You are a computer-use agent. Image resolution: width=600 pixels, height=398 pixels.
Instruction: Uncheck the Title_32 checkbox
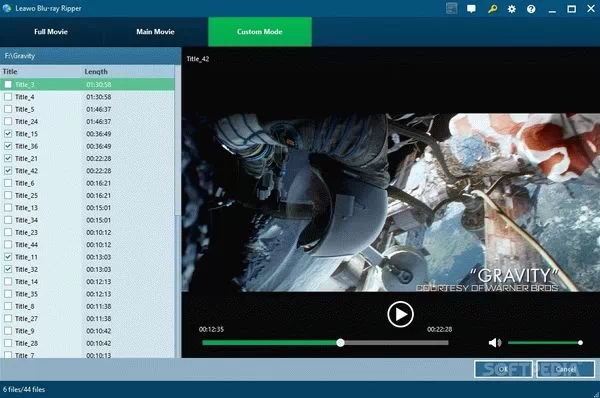tap(8, 269)
